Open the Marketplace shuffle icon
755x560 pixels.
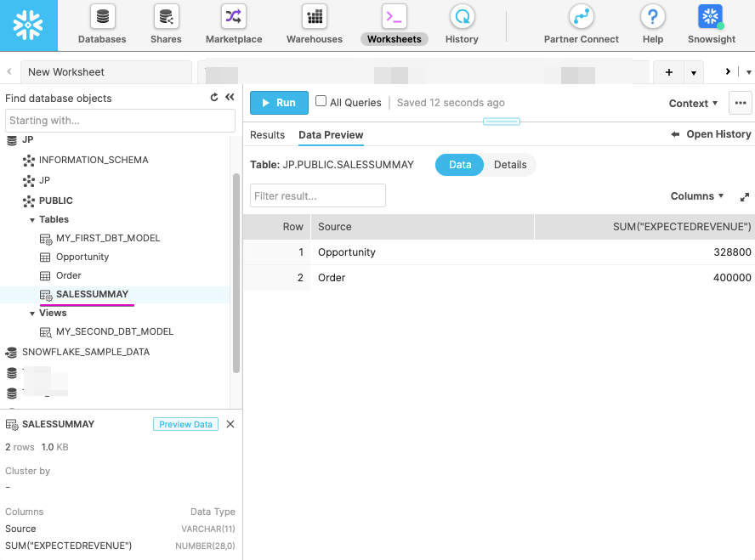pyautogui.click(x=234, y=17)
